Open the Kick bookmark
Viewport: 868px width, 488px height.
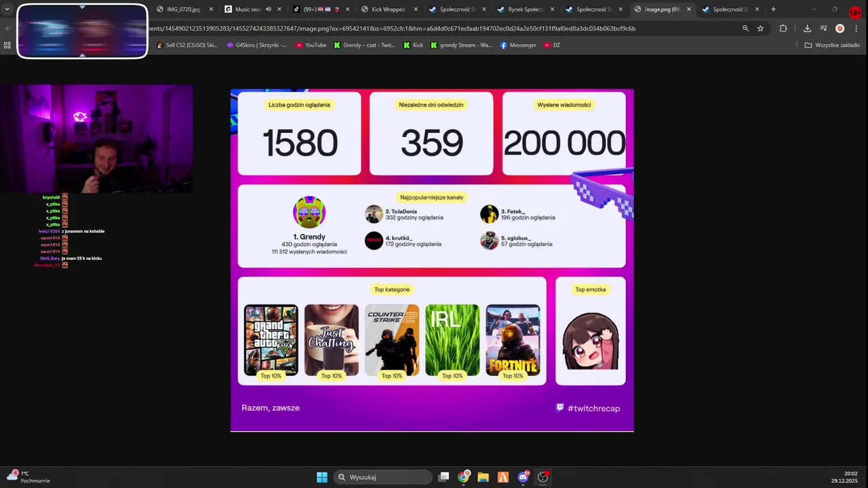(413, 45)
